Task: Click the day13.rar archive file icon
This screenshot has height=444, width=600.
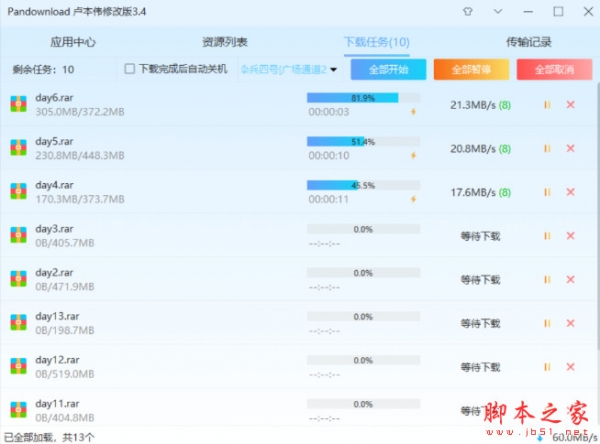Action: (18, 322)
